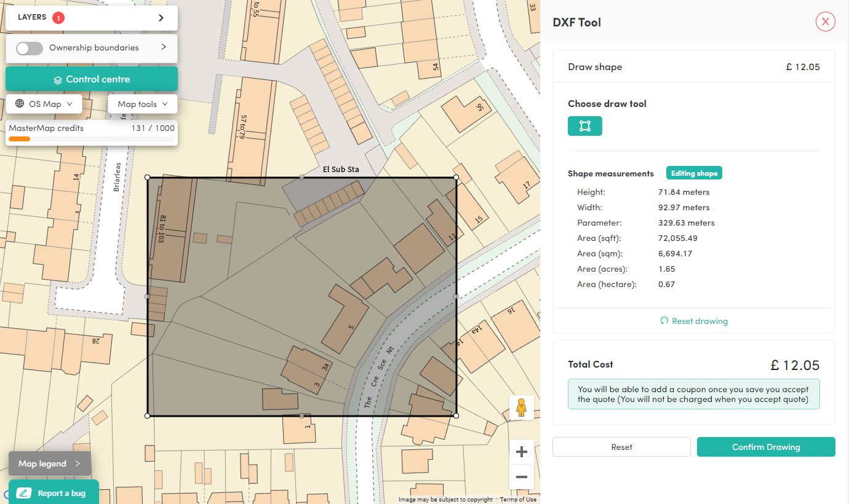Zoom out on the map
The width and height of the screenshot is (849, 504).
pyautogui.click(x=522, y=477)
